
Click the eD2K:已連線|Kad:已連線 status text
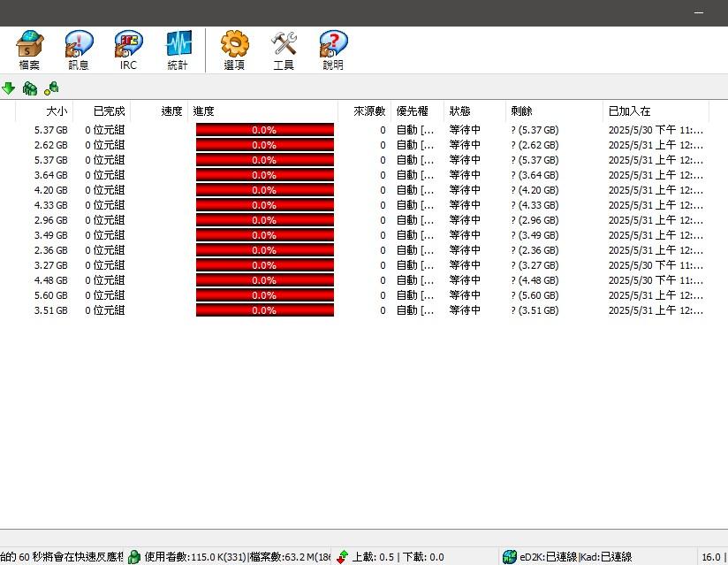pyautogui.click(x=576, y=557)
